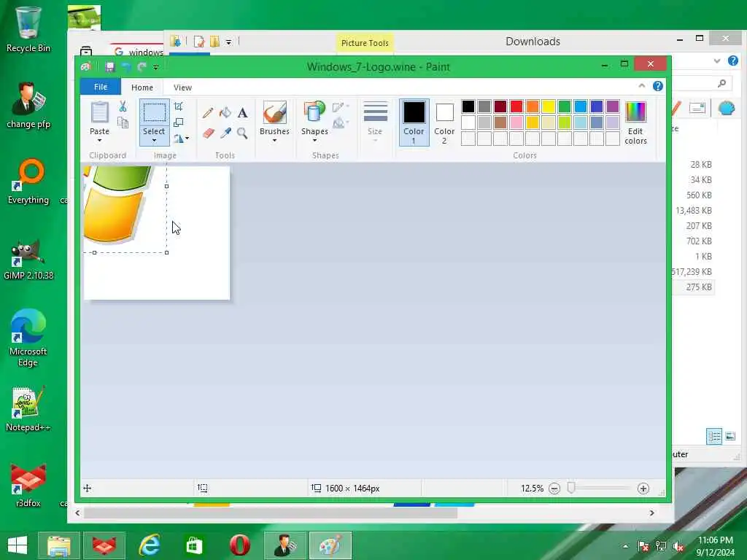Select the Pencil tool in Paint

pos(208,113)
